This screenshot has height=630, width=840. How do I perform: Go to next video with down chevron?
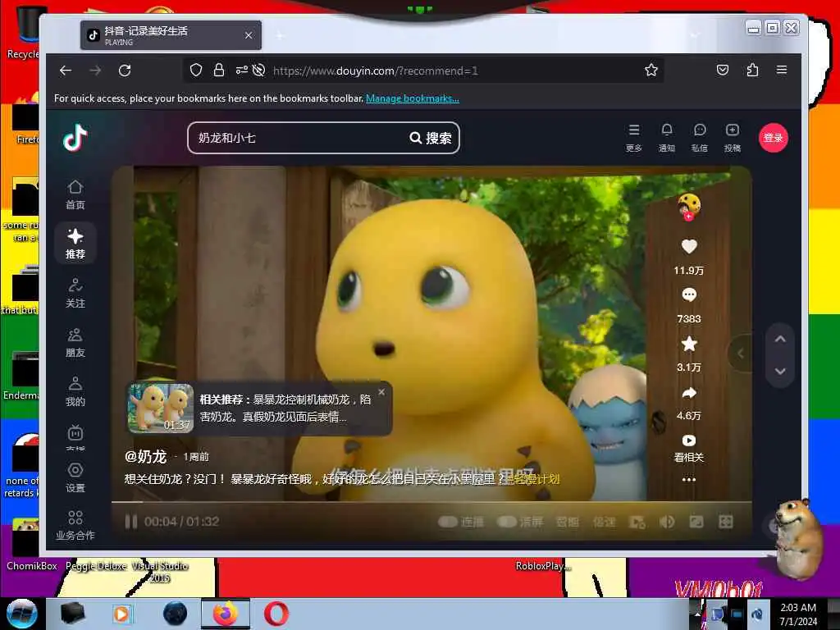pos(780,371)
